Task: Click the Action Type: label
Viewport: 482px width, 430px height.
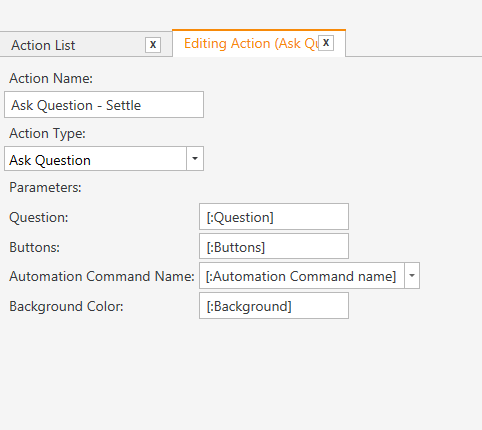Action: tap(47, 133)
